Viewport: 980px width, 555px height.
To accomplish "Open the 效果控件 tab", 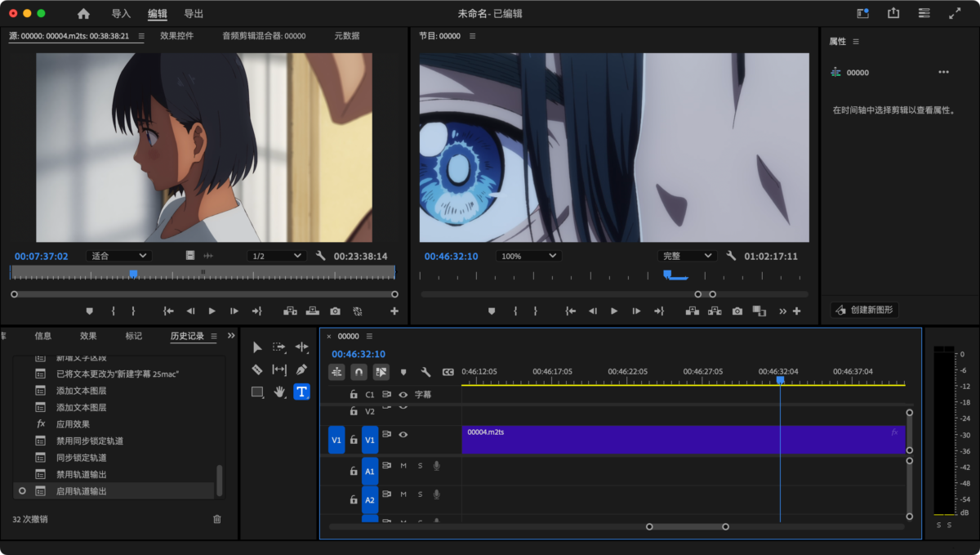I will click(176, 36).
